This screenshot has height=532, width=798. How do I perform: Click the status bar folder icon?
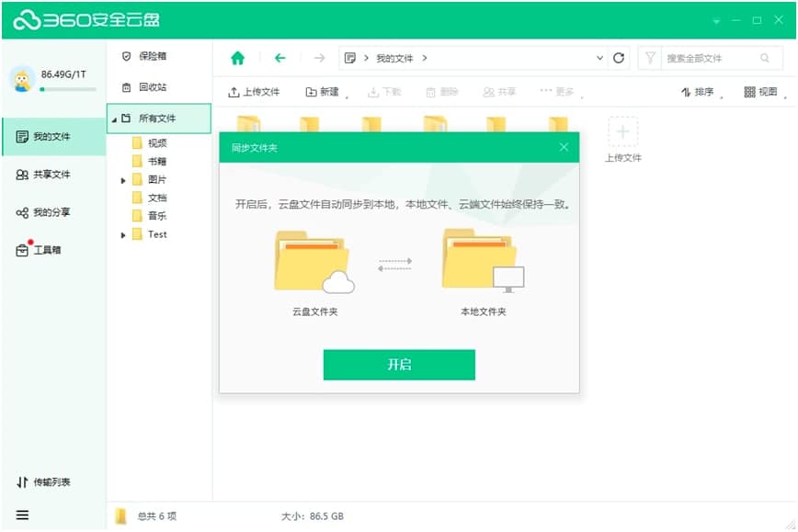tap(120, 515)
